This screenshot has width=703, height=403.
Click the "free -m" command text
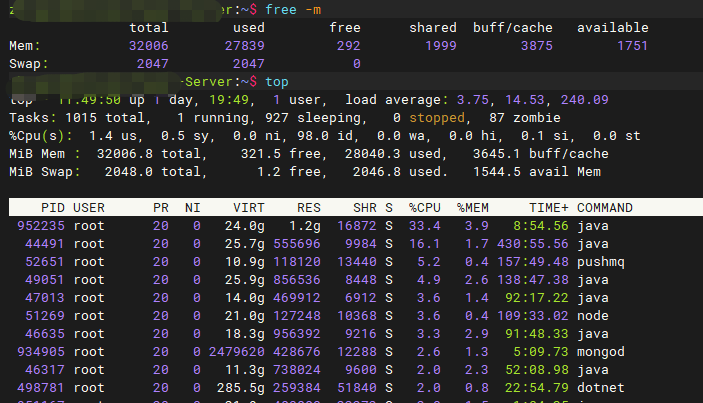coord(291,9)
